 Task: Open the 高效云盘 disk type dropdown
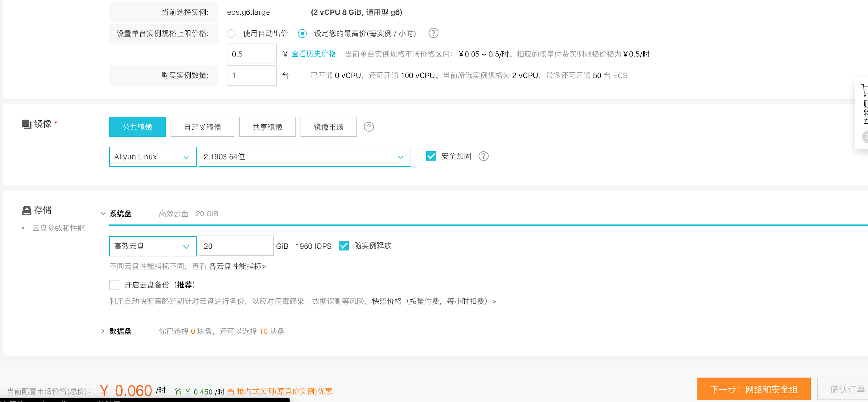[x=153, y=246]
